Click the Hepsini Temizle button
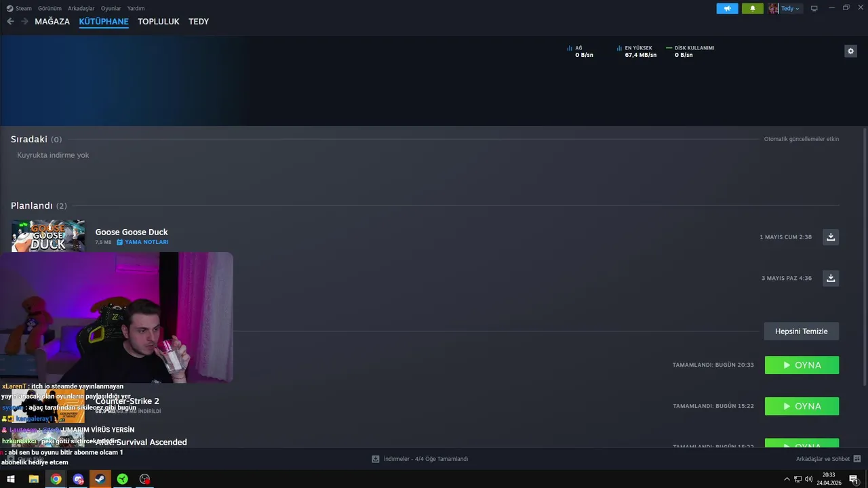 (x=802, y=331)
